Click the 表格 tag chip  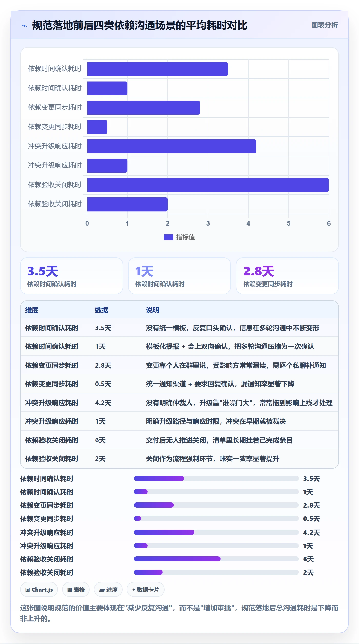coord(76,590)
